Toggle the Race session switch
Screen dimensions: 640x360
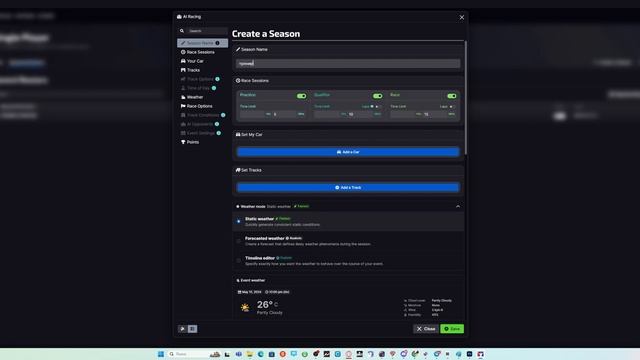(x=452, y=96)
